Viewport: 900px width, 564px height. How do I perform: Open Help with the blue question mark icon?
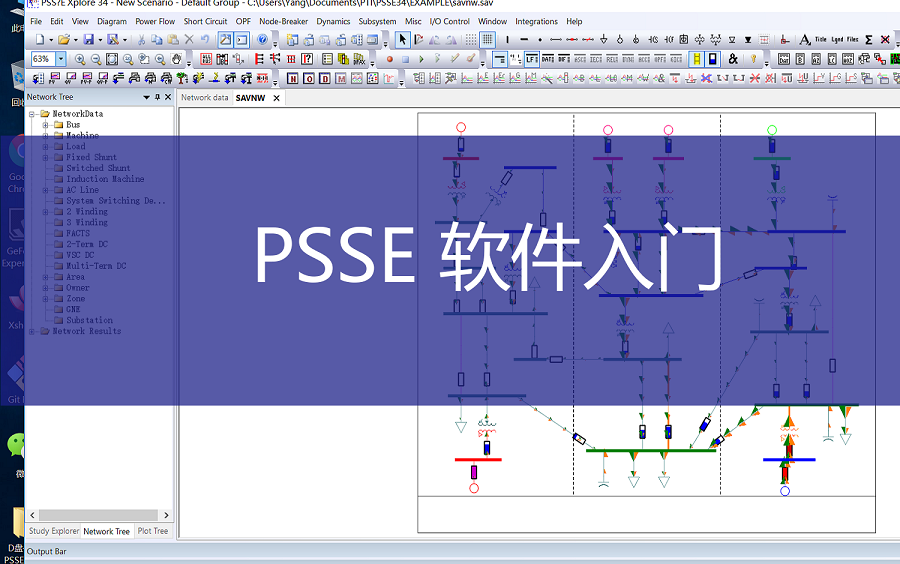click(x=262, y=39)
